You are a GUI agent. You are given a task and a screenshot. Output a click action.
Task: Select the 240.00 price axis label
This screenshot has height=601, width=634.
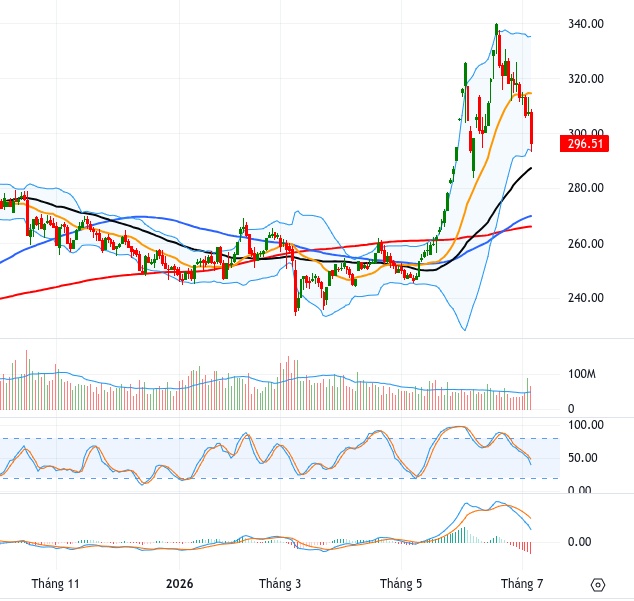[586, 298]
